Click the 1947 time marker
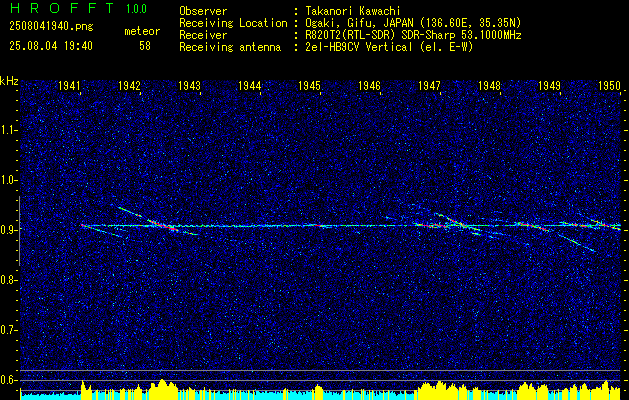Screen dimensions: 629x400 coord(429,85)
